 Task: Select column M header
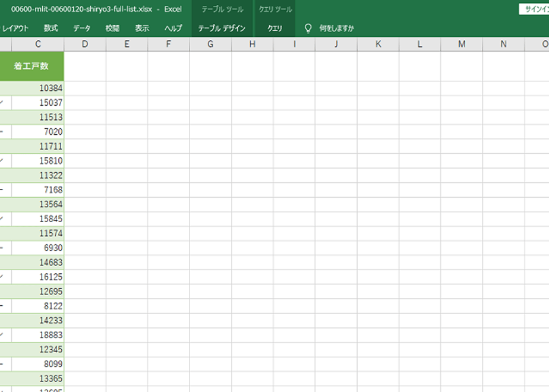coord(462,44)
